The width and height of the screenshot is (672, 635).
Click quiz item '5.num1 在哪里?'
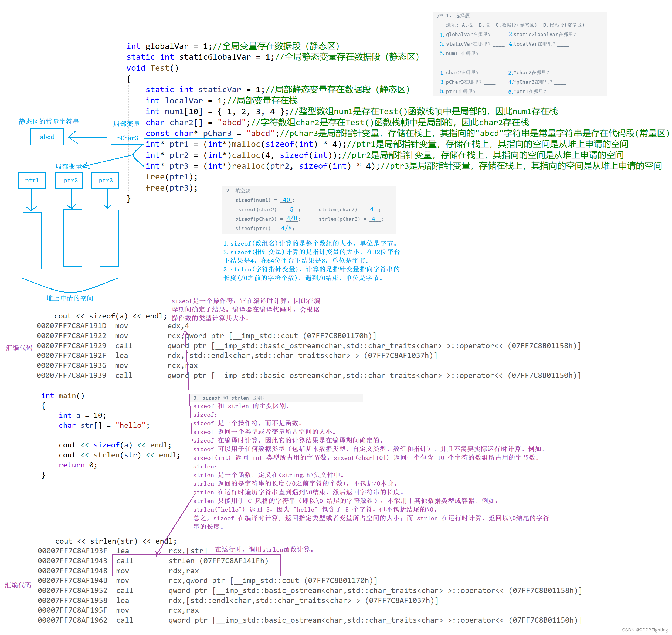(466, 53)
